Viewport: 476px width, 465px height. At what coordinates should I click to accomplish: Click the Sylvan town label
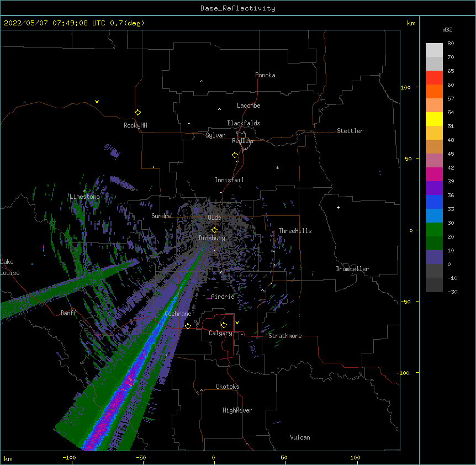click(215, 135)
